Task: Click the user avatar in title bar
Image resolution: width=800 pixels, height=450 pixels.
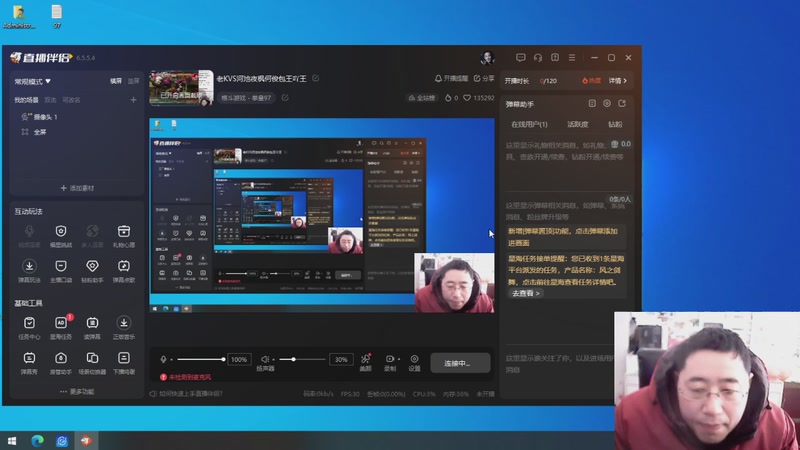Action: (x=487, y=58)
